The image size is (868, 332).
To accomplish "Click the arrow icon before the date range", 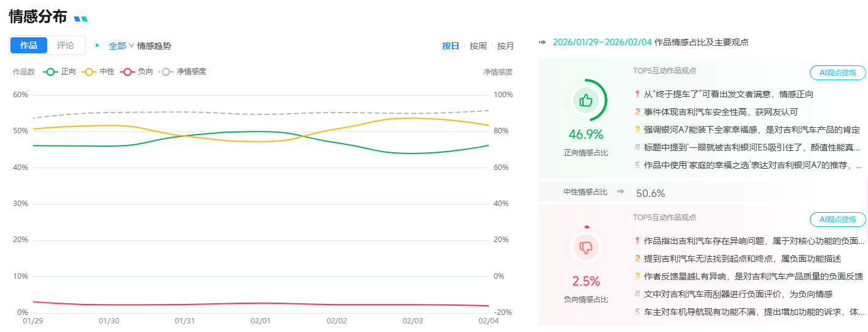I will point(543,42).
